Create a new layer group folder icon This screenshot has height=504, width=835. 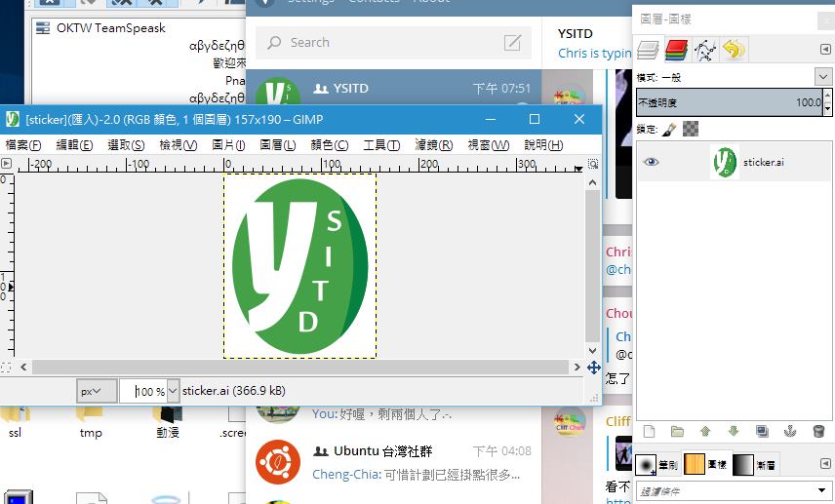[x=677, y=431]
